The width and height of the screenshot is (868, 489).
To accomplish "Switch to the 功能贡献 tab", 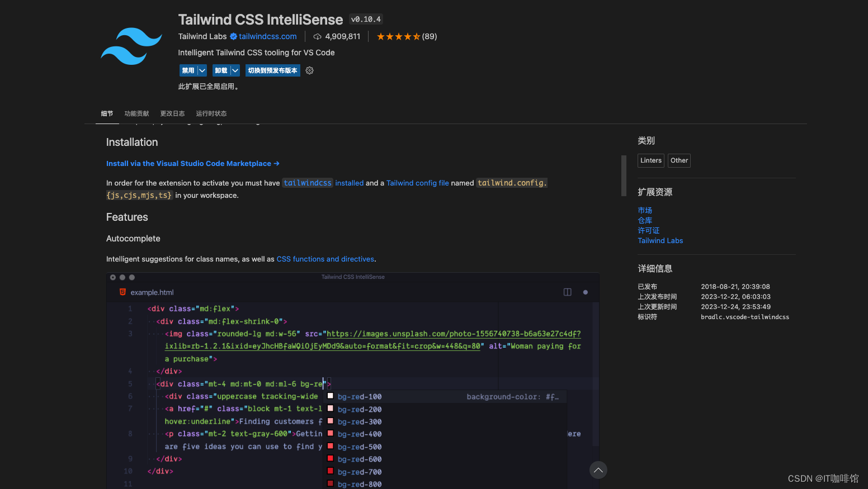I will tap(136, 113).
